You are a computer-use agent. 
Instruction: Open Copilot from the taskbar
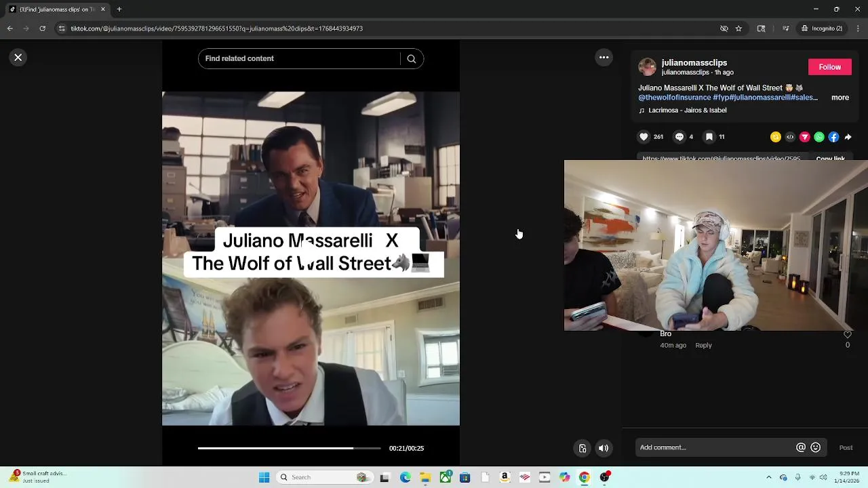tap(564, 478)
